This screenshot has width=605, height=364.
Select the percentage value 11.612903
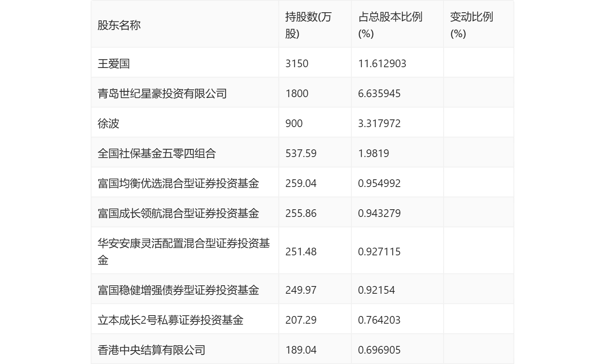coord(382,63)
